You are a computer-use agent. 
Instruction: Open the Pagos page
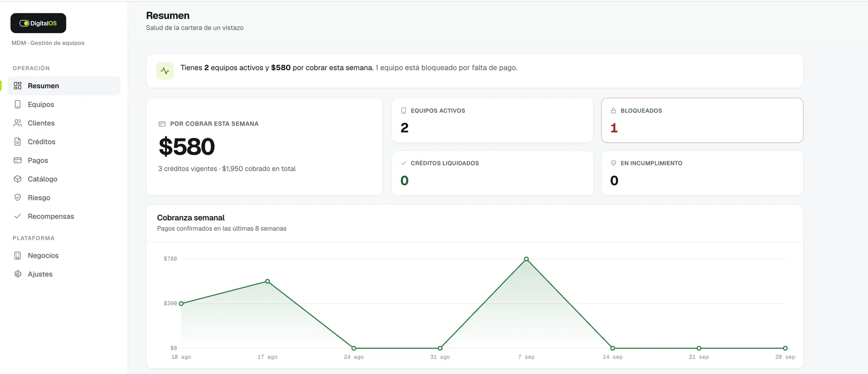pyautogui.click(x=64, y=160)
